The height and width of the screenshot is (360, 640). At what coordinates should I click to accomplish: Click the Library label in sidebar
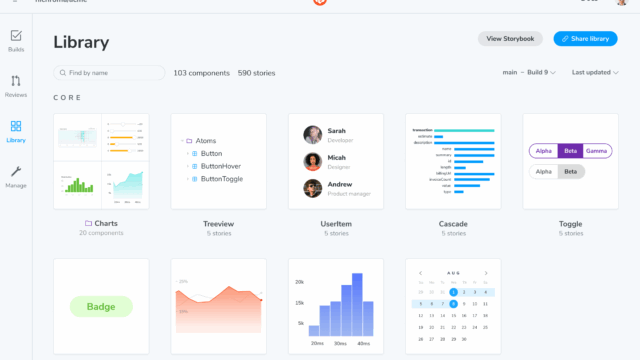(16, 140)
